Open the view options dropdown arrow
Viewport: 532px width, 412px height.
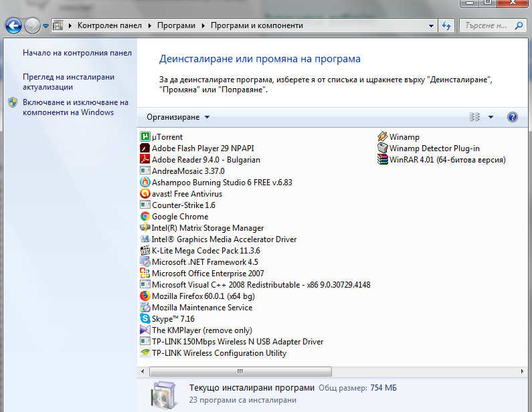tap(491, 117)
